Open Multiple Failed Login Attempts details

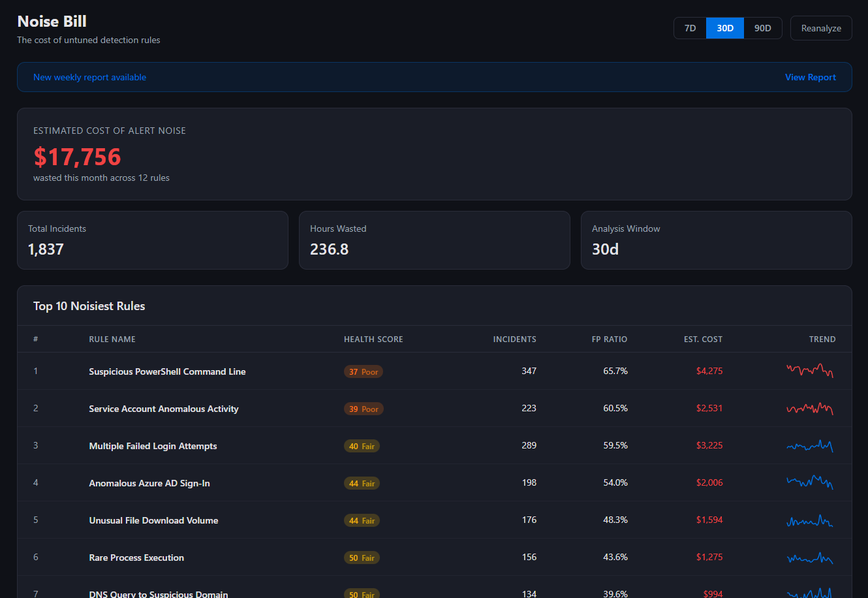pyautogui.click(x=153, y=445)
